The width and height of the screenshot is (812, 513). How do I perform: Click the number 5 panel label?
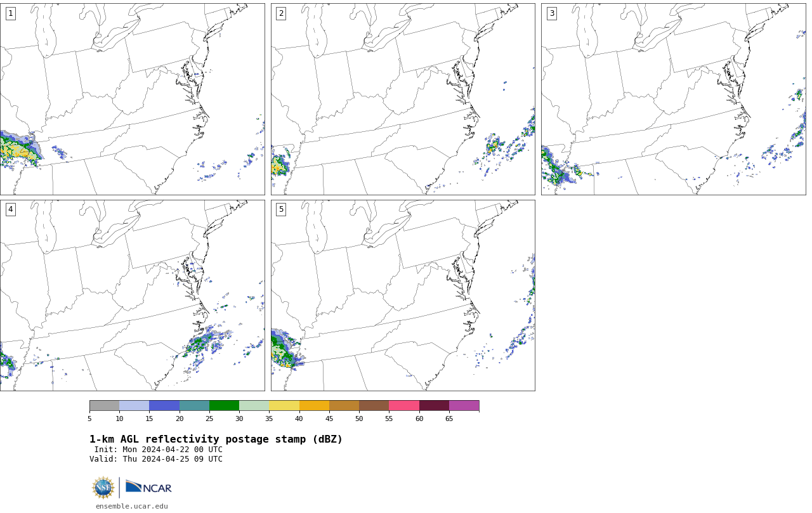(x=281, y=209)
